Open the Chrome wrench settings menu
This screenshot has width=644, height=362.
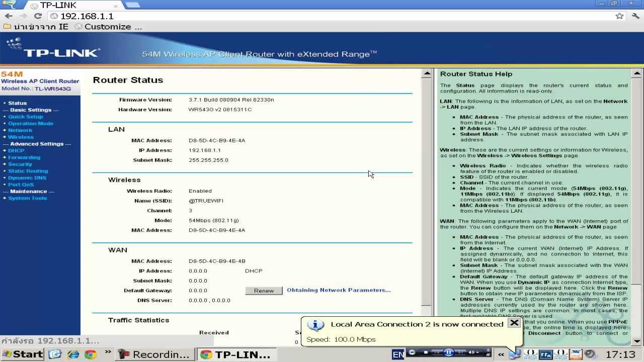635,16
